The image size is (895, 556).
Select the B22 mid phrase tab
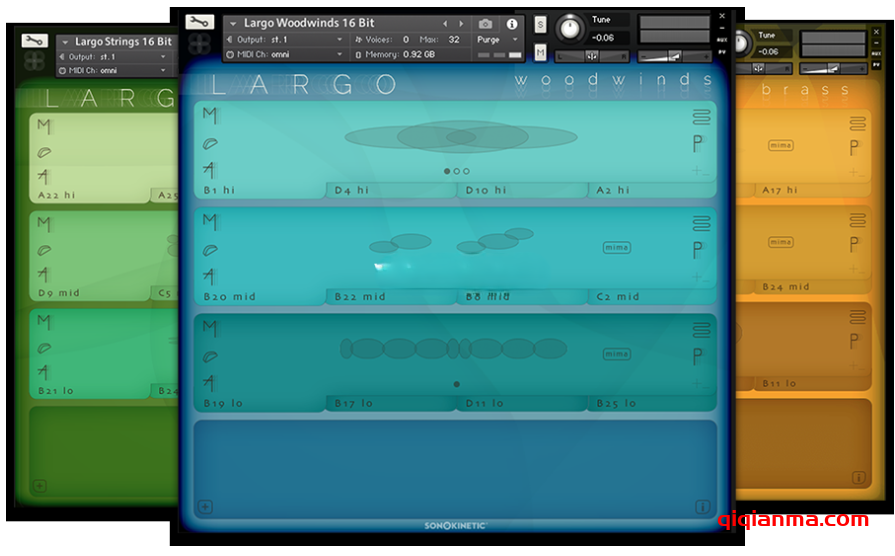pyautogui.click(x=390, y=297)
